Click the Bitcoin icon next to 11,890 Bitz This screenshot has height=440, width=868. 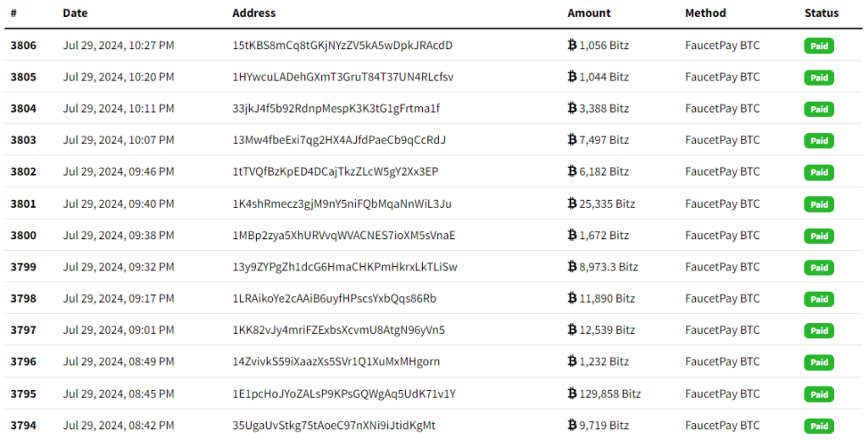coord(572,298)
